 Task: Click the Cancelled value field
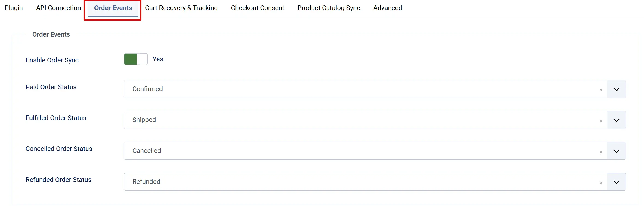click(x=366, y=151)
